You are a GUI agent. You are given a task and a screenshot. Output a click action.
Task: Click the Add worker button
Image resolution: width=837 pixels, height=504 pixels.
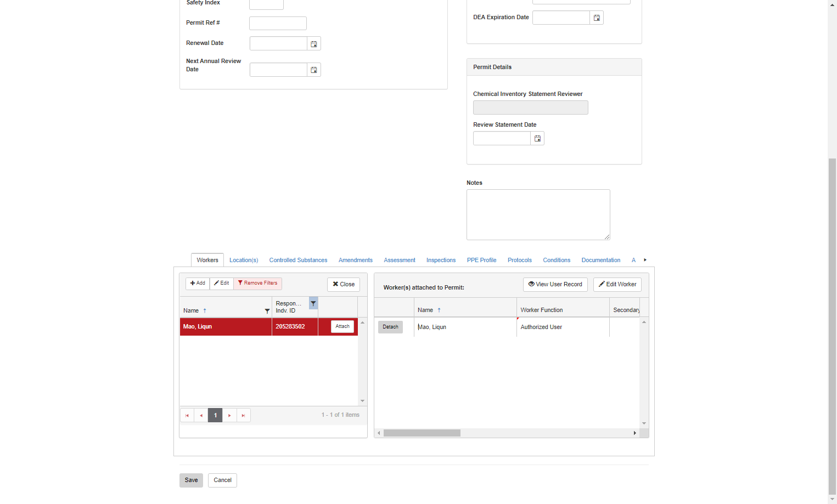(198, 283)
